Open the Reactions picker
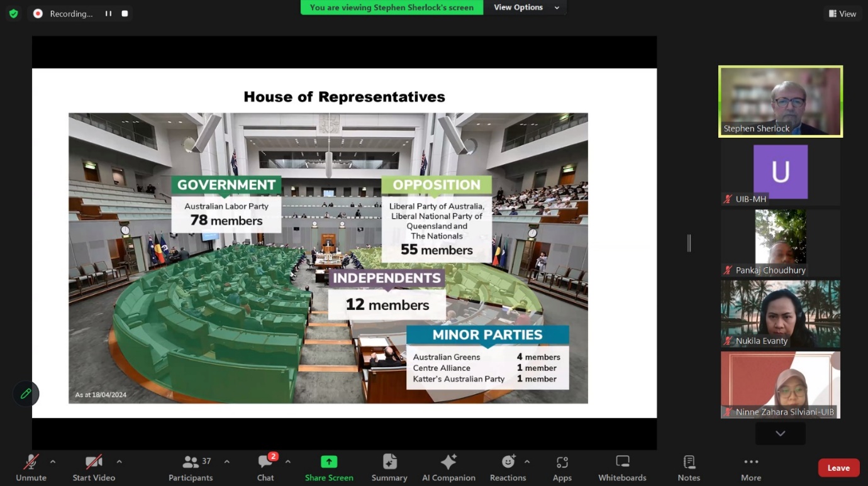The height and width of the screenshot is (486, 868). coord(508,468)
